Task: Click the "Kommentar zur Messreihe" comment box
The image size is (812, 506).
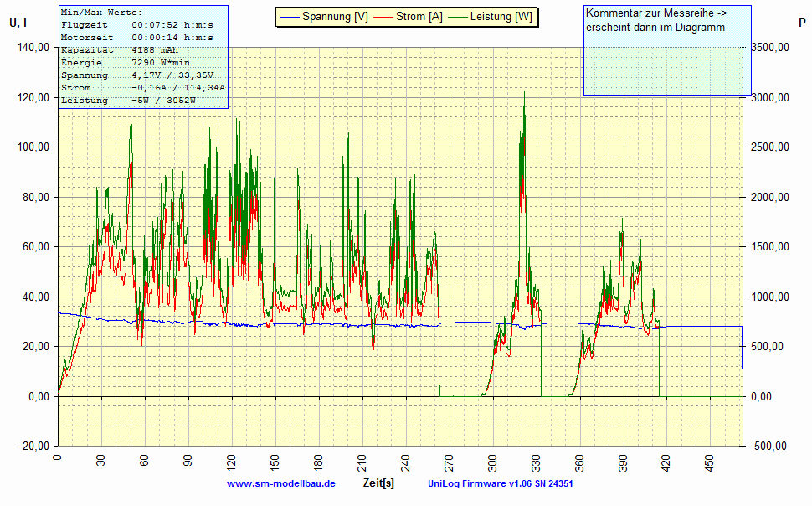Action: click(x=667, y=50)
